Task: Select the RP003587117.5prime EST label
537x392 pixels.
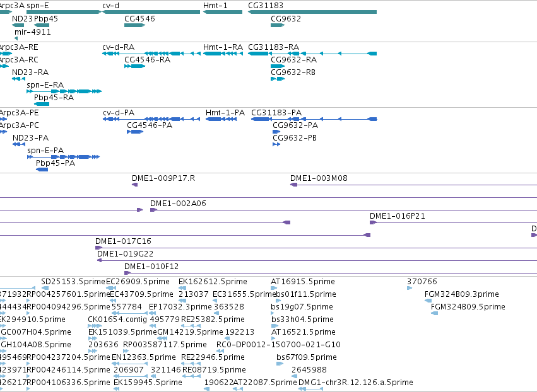Action: point(165,345)
